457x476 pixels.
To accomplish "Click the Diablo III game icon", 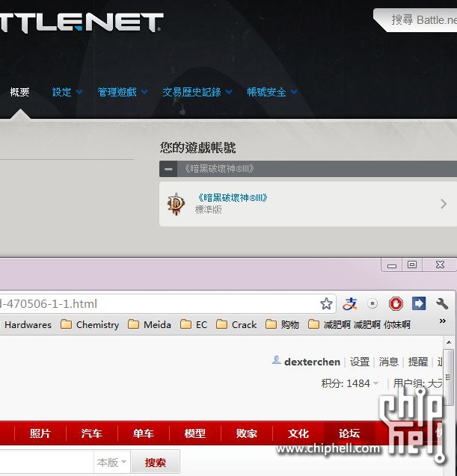I will point(176,203).
